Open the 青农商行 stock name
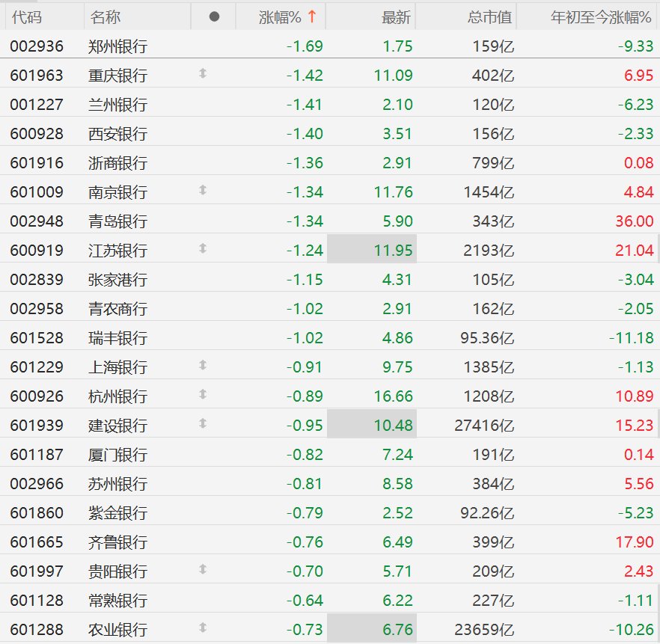The width and height of the screenshot is (660, 644). point(118,309)
